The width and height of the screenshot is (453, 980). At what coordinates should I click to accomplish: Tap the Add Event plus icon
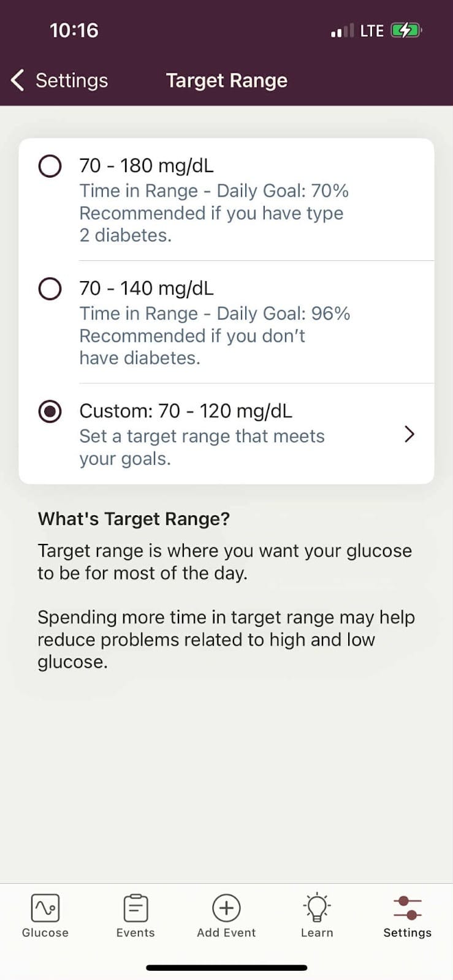[x=226, y=908]
